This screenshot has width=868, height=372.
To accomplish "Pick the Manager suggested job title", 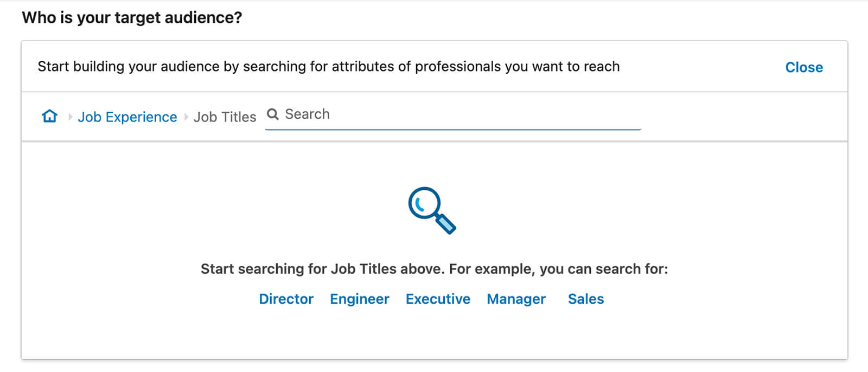I will pyautogui.click(x=516, y=299).
